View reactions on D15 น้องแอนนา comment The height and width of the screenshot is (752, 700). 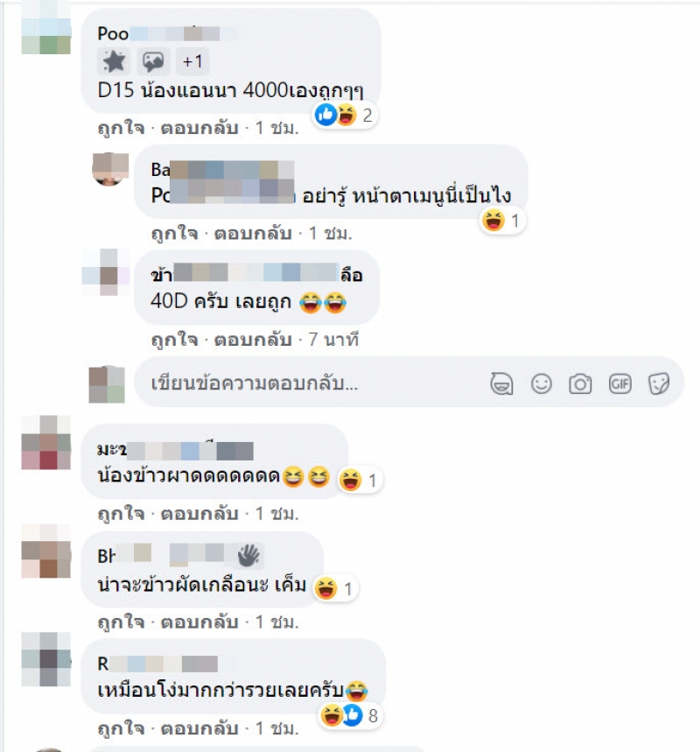(344, 115)
